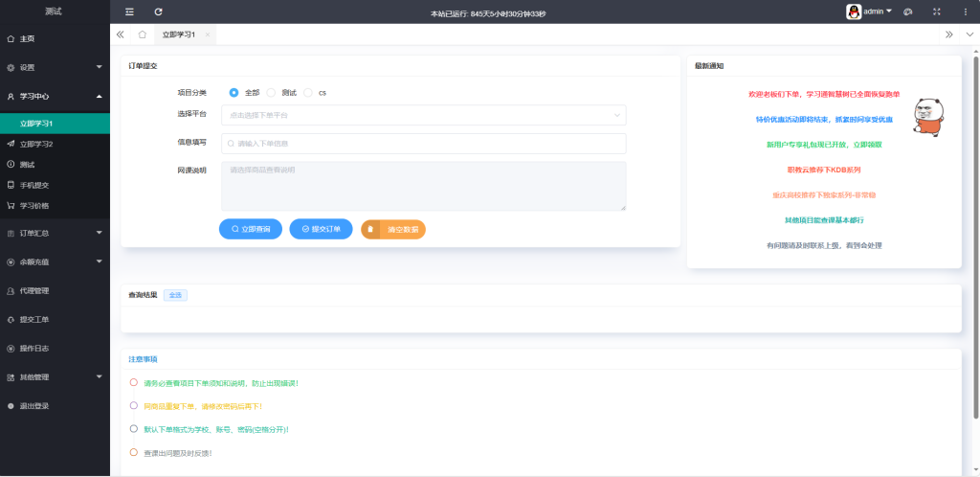Click the refresh icon in top bar
This screenshot has height=477, width=980.
[158, 11]
